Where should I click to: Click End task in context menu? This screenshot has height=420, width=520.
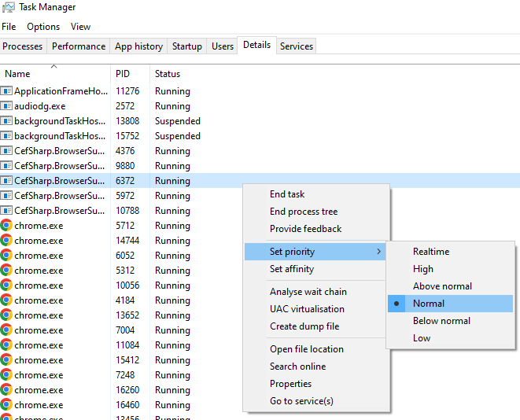click(x=287, y=194)
